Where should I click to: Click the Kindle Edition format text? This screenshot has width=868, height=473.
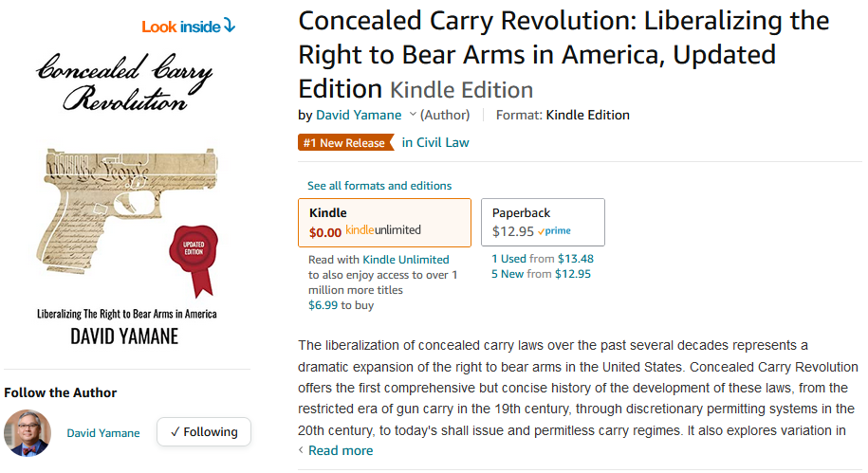point(587,116)
